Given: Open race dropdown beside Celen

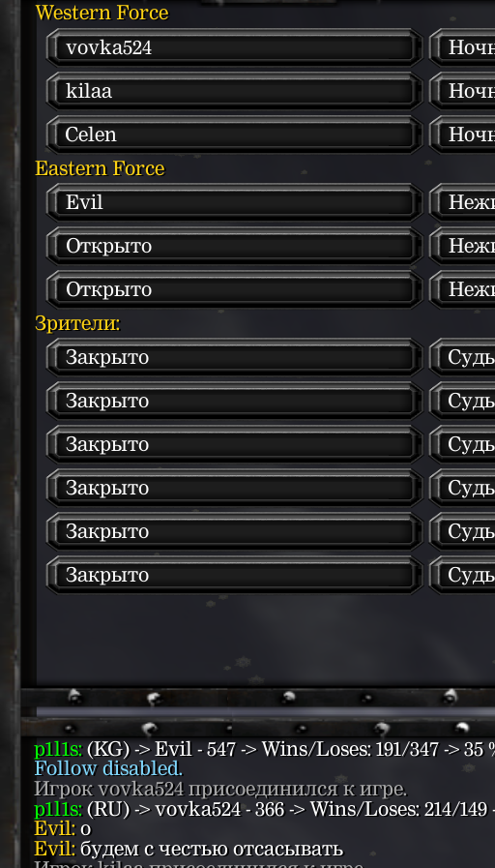Looking at the screenshot, I should coord(462,135).
